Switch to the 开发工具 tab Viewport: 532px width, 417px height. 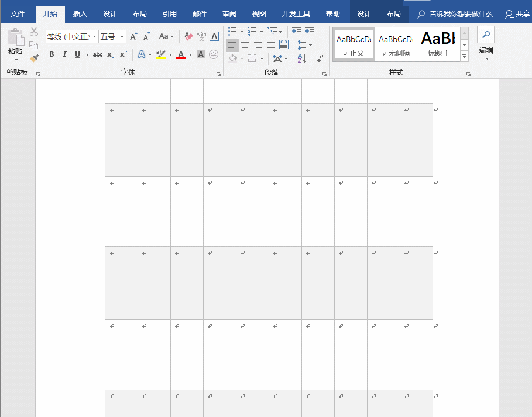click(296, 14)
